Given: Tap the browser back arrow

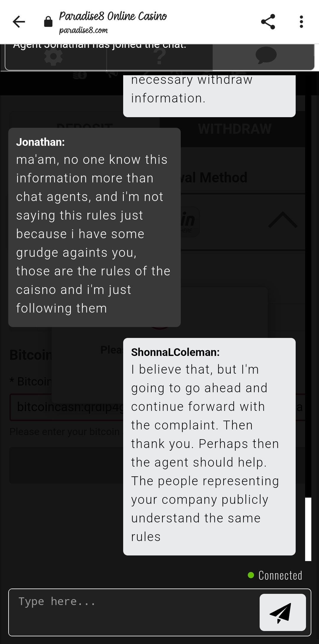Looking at the screenshot, I should tap(19, 22).
